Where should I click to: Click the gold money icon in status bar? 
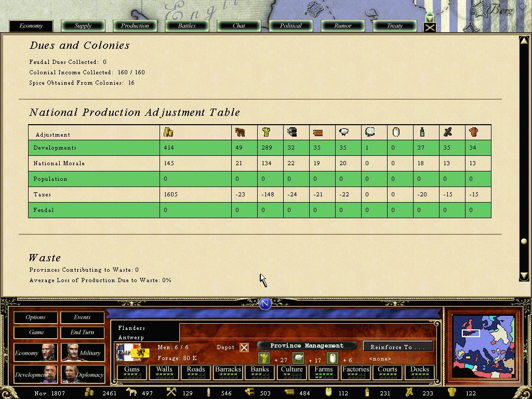(x=89, y=393)
